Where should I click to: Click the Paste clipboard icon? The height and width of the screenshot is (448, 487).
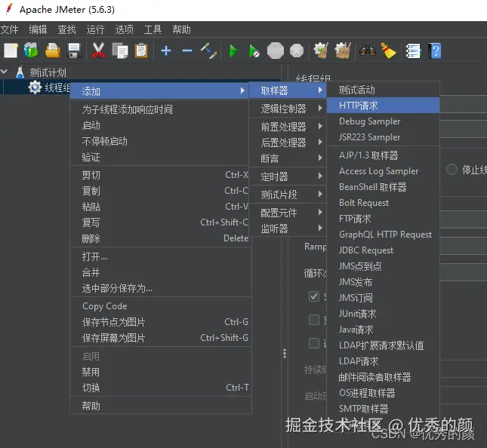[141, 51]
